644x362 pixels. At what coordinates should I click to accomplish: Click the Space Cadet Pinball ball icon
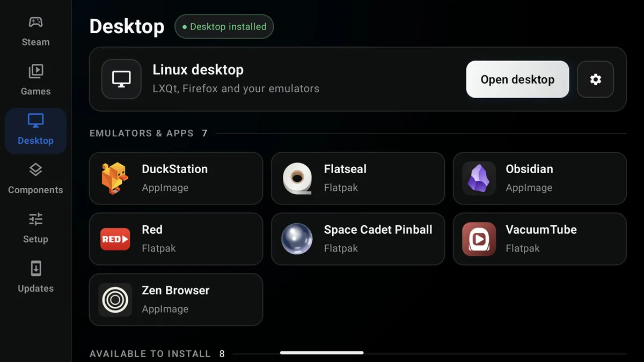click(x=297, y=239)
